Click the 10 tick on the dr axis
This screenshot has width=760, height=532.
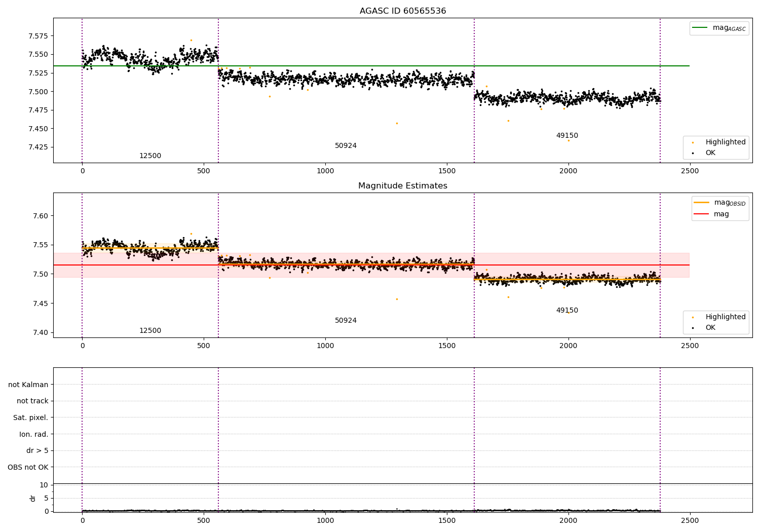coord(44,485)
